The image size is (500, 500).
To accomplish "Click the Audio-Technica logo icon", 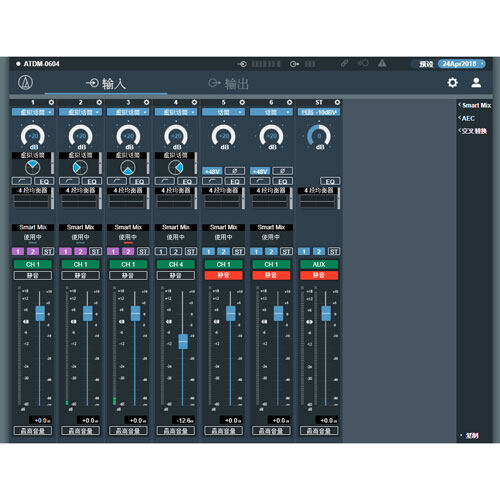I will (25, 82).
